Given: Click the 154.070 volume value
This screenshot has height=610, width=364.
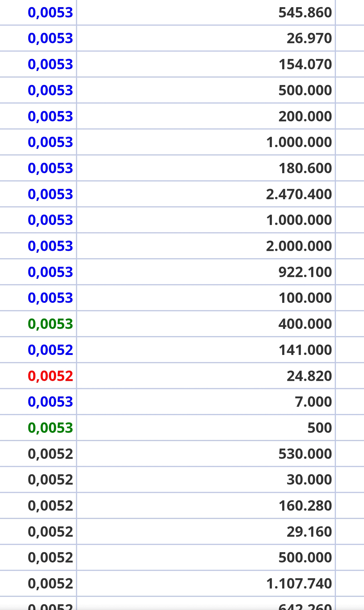Looking at the screenshot, I should (305, 64).
